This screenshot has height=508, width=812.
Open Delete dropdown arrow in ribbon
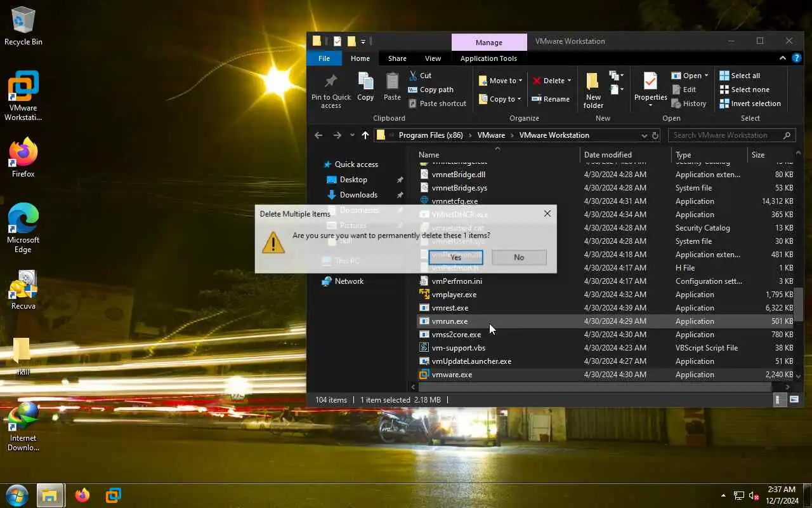coord(569,81)
